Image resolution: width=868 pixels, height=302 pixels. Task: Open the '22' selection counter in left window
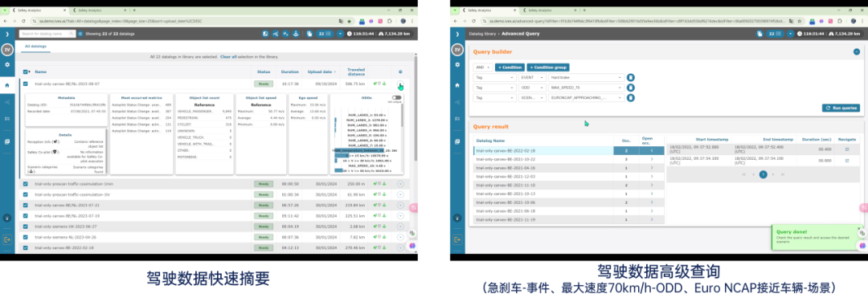(x=325, y=34)
